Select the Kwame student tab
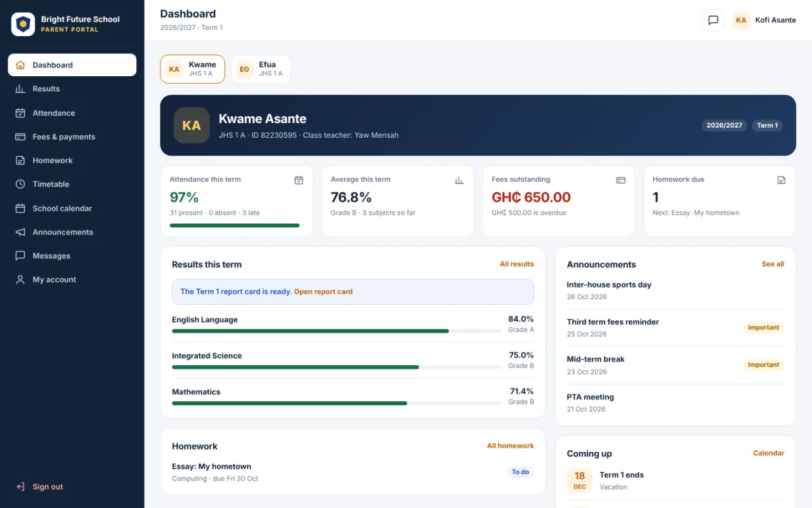The height and width of the screenshot is (508, 812). (192, 69)
